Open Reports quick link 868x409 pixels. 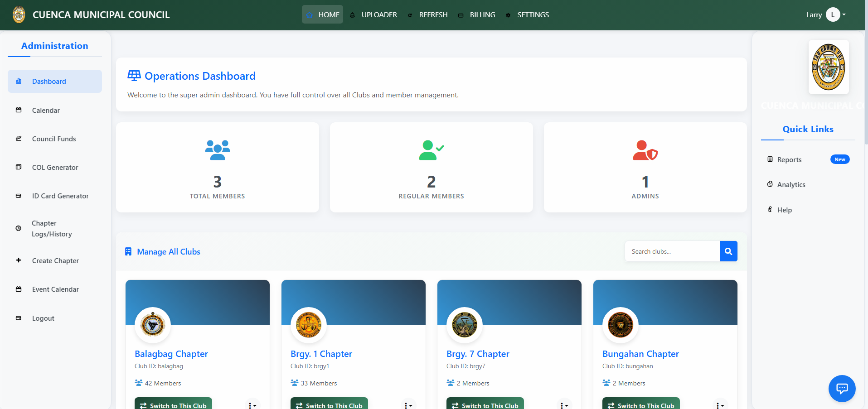click(789, 160)
